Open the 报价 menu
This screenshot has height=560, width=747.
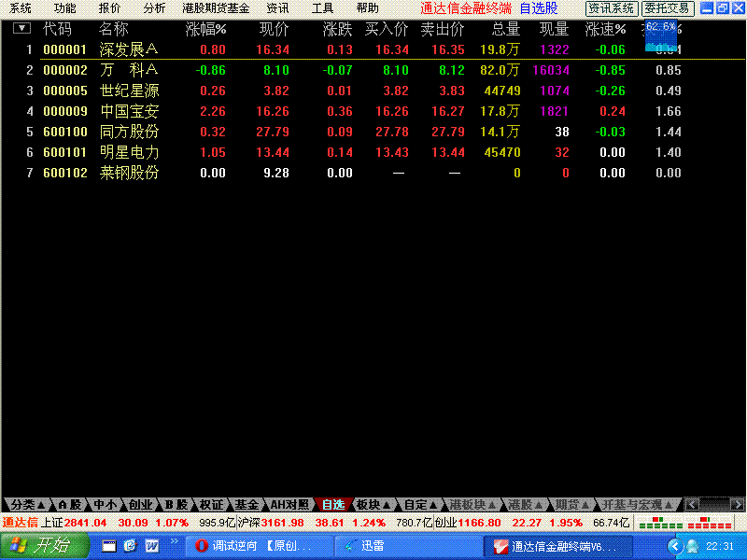click(109, 8)
